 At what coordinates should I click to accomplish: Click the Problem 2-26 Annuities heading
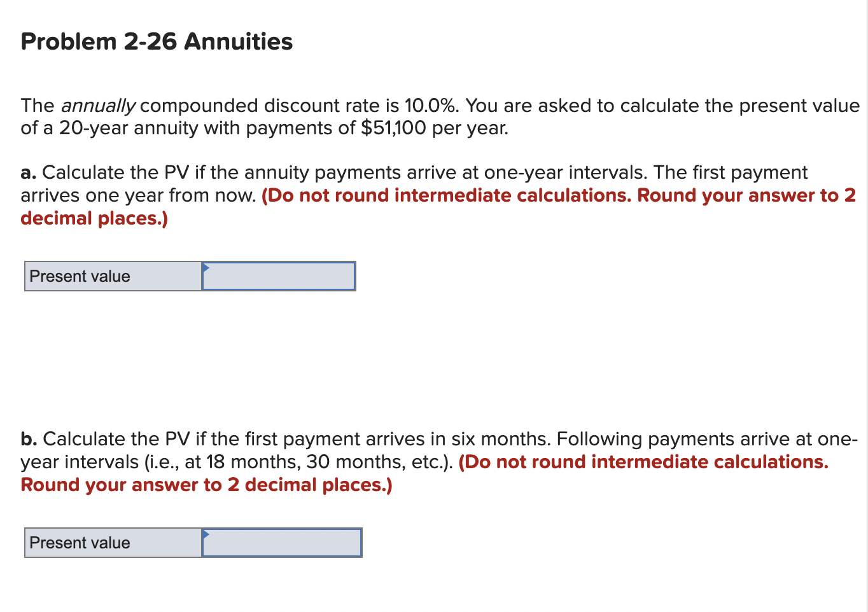click(157, 41)
